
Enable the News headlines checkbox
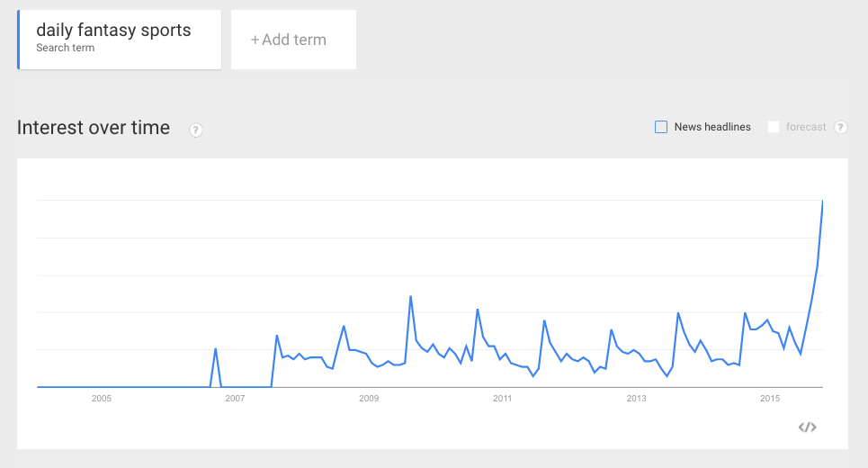click(661, 127)
